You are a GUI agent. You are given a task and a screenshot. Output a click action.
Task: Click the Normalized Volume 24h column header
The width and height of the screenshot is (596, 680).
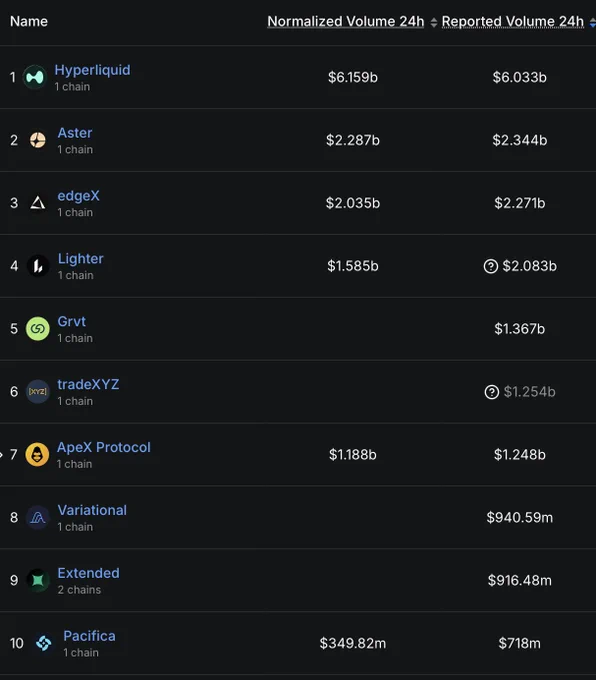(x=346, y=21)
